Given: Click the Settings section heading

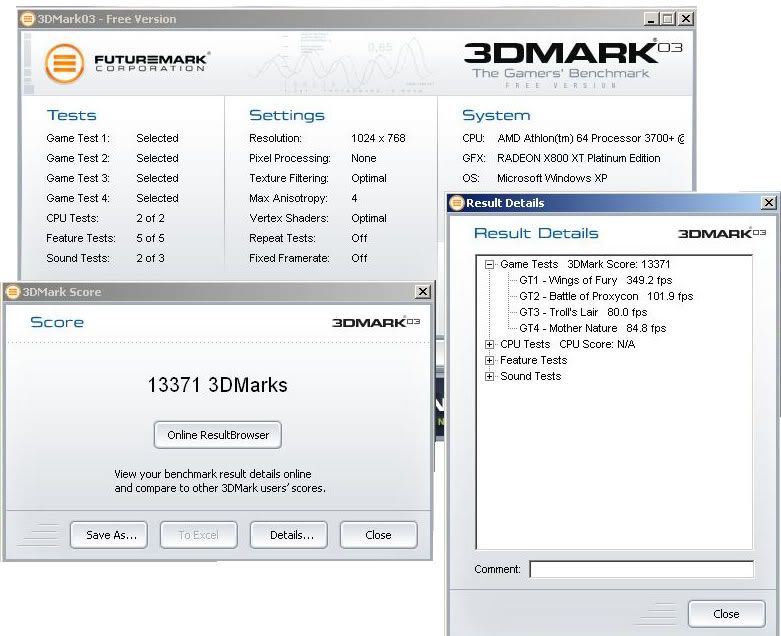Looking at the screenshot, I should point(287,115).
